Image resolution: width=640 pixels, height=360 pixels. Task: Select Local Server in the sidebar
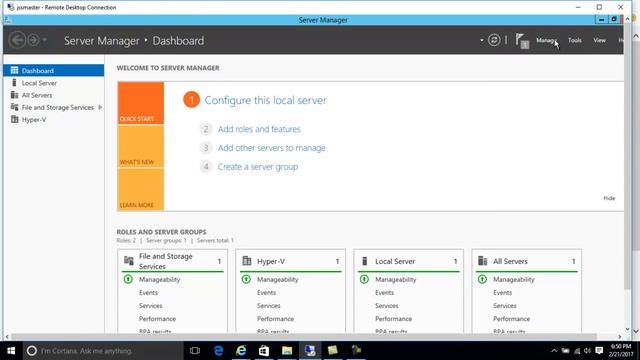53,83
